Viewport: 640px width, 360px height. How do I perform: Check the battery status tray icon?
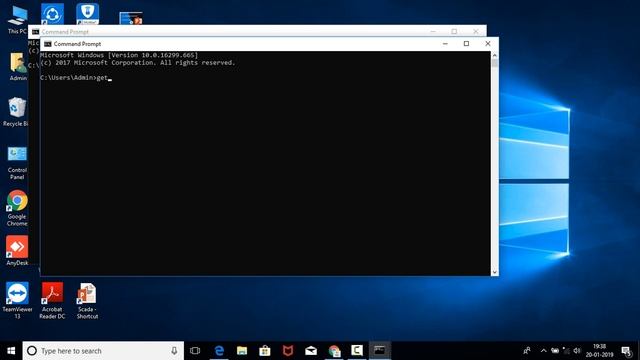[555, 351]
